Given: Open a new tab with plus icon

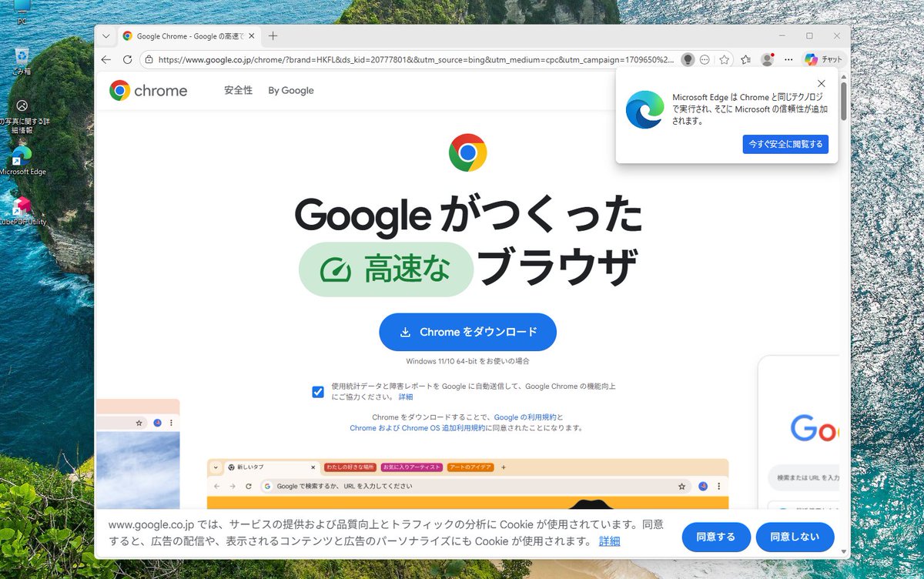Looking at the screenshot, I should click(273, 36).
